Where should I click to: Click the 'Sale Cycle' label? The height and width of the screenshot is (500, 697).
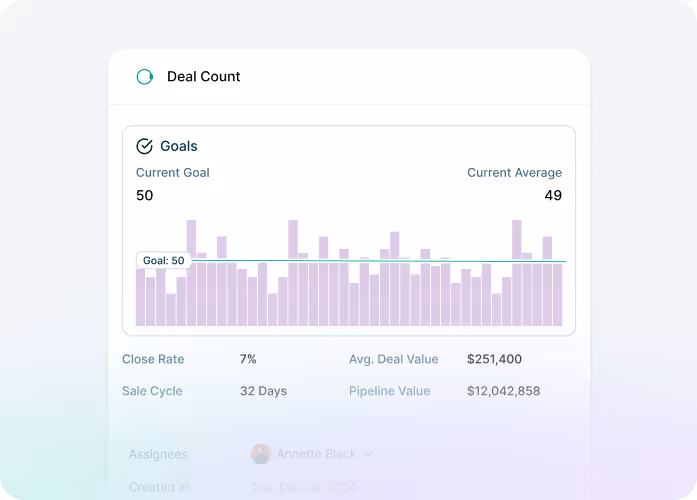(x=152, y=391)
